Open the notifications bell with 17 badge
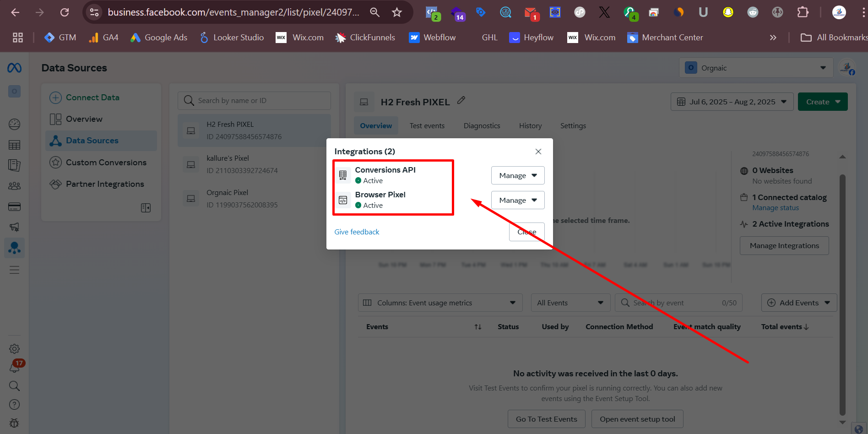Viewport: 868px width, 434px height. (x=15, y=367)
